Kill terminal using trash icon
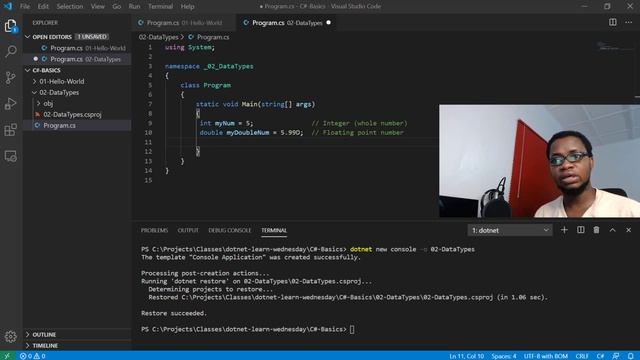The width and height of the screenshot is (640, 360). [x=596, y=230]
